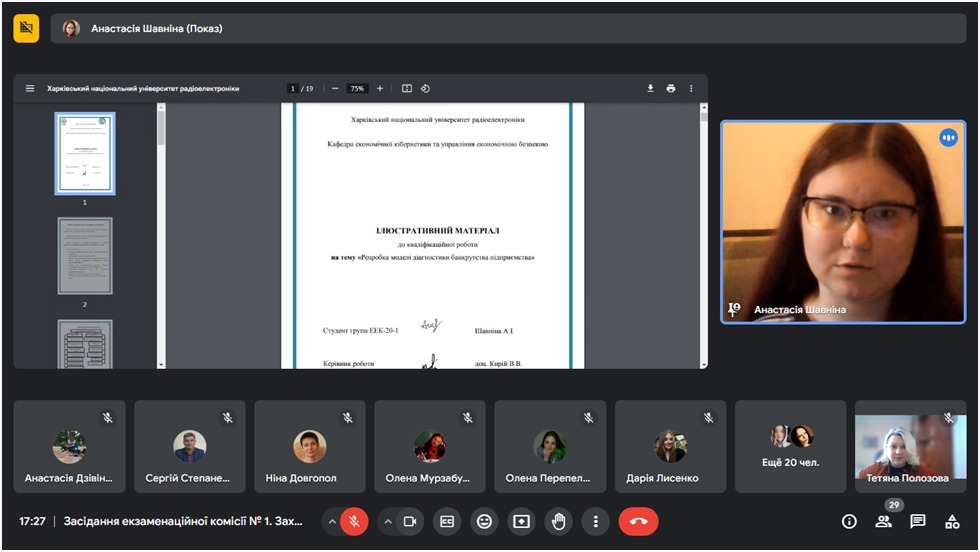
Task: Unmute the microphone in the call bar
Action: 354,521
